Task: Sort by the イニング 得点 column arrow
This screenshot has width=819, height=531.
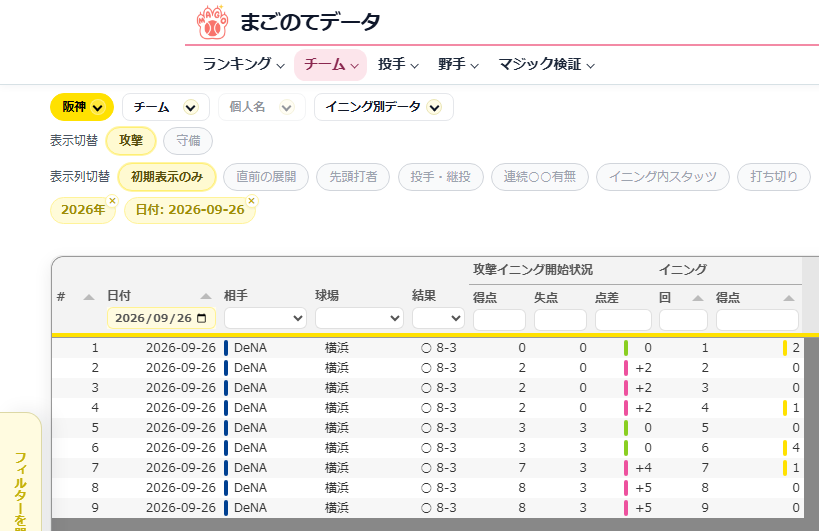Action: tap(789, 298)
